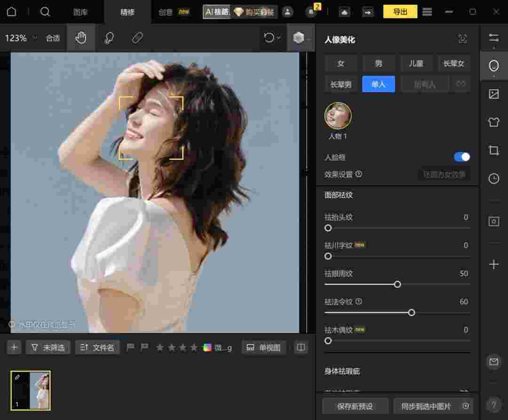Open the clothing retouch panel
This screenshot has width=508, height=420.
point(493,122)
